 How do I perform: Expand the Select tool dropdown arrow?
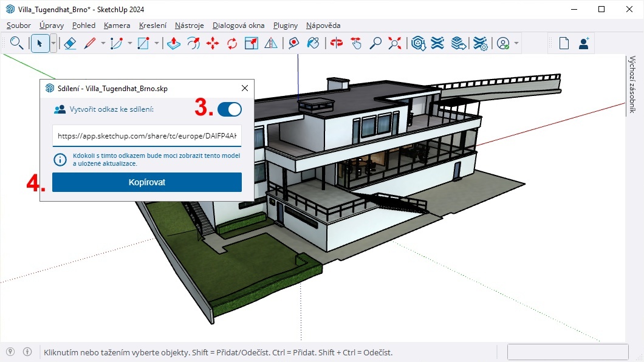(53, 43)
